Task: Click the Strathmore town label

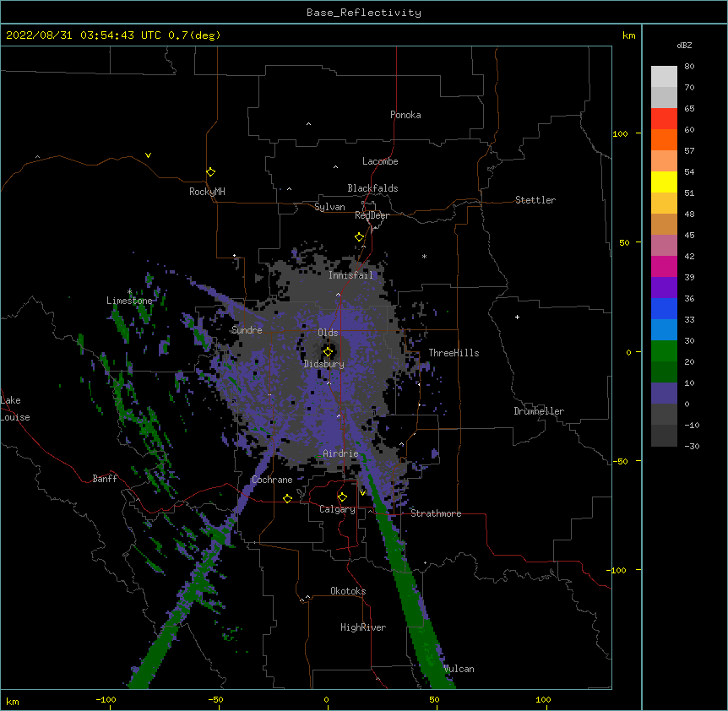Action: point(436,513)
